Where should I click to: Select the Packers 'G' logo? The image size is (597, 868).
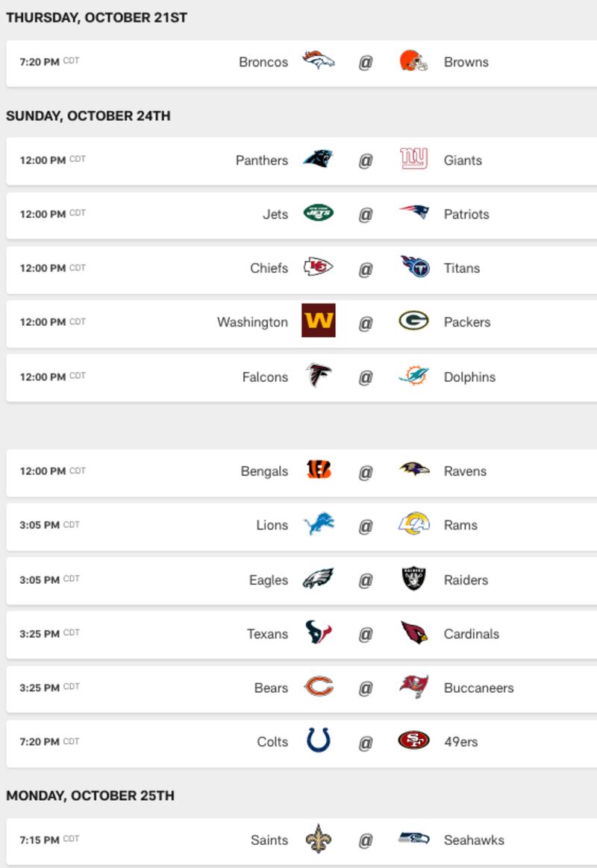pos(413,321)
